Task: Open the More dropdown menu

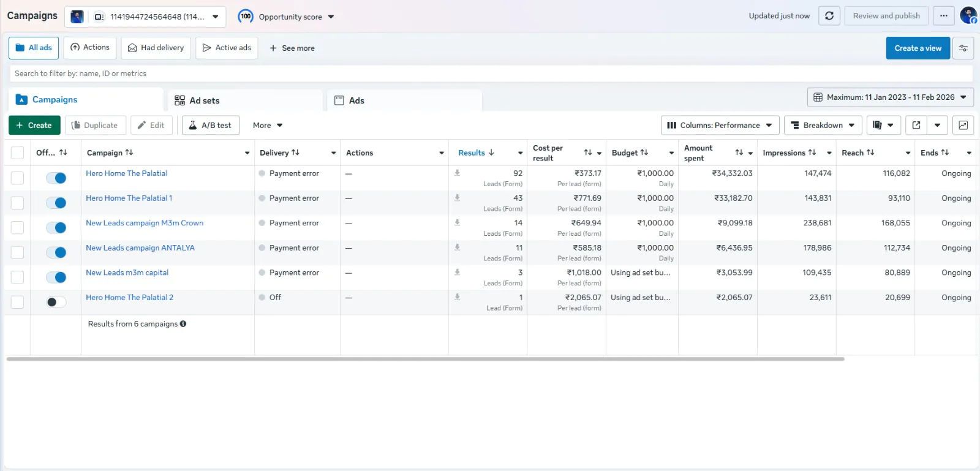Action: (268, 125)
